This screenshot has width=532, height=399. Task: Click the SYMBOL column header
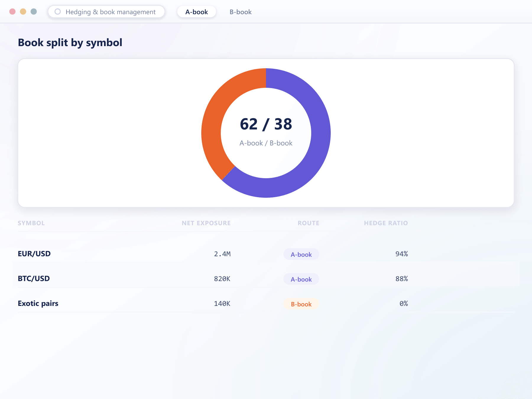pyautogui.click(x=31, y=223)
